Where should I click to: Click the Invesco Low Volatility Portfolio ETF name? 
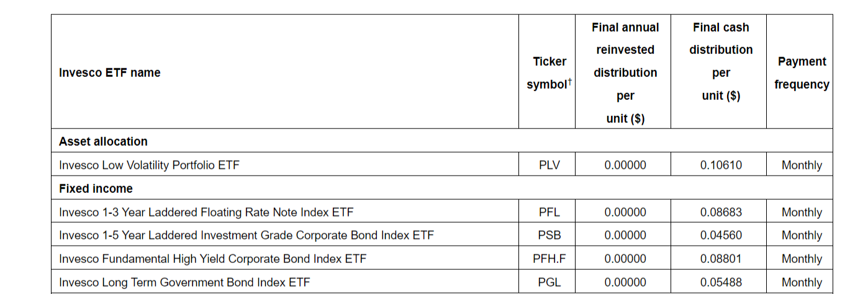point(149,165)
